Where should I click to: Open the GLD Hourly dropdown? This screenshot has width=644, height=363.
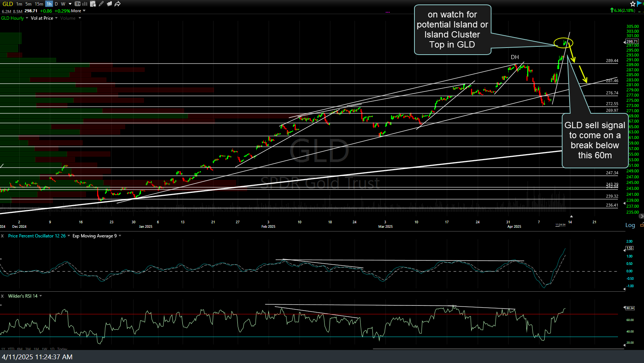pos(27,18)
